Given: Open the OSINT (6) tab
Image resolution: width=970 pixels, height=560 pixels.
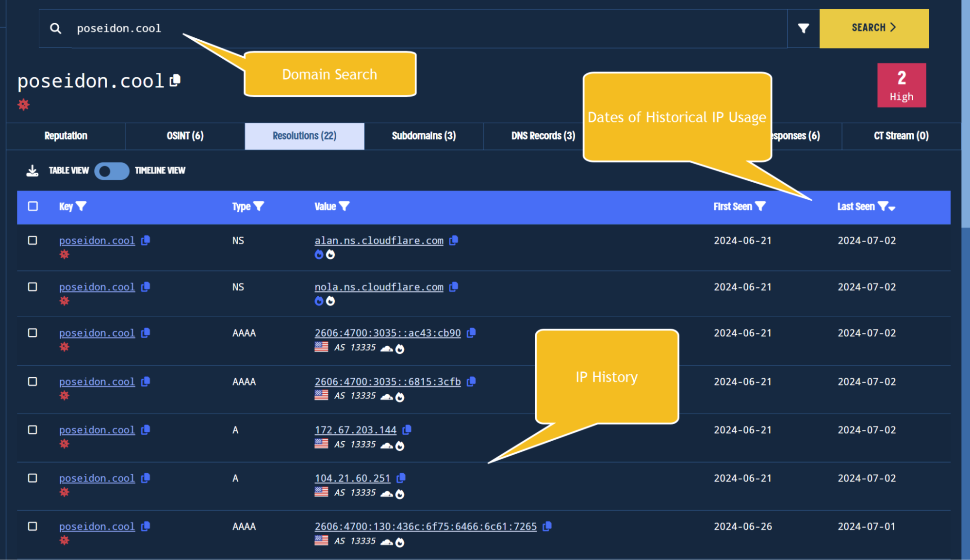Looking at the screenshot, I should coord(185,136).
